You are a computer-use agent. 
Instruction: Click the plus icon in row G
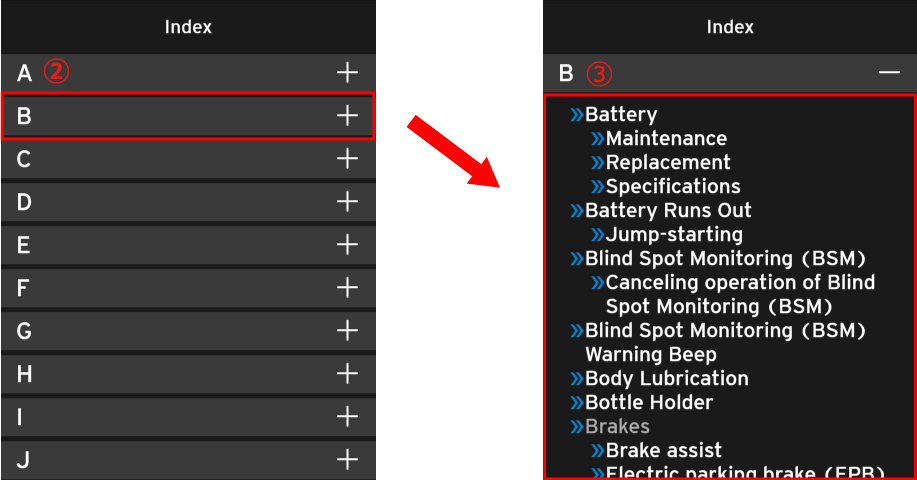tap(346, 331)
